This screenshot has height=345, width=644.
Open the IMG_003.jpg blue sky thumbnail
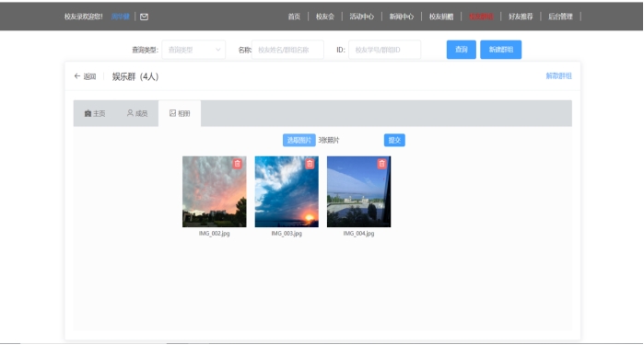[x=287, y=191]
